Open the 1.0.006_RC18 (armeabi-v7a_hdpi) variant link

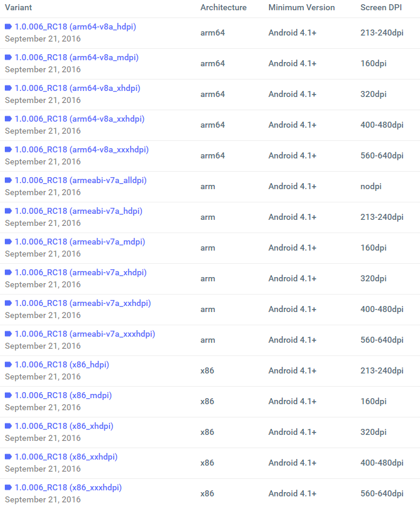78,211
